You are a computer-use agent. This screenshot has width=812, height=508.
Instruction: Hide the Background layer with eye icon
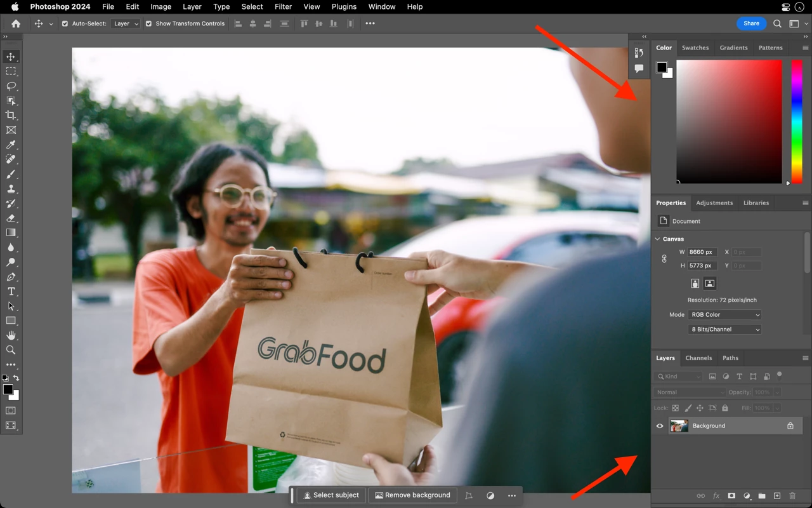(x=660, y=426)
